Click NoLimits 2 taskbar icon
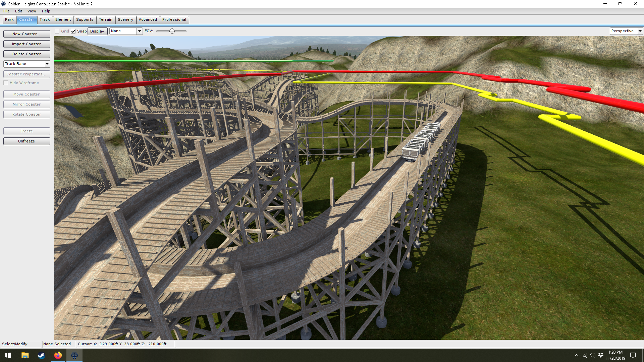 [74, 355]
